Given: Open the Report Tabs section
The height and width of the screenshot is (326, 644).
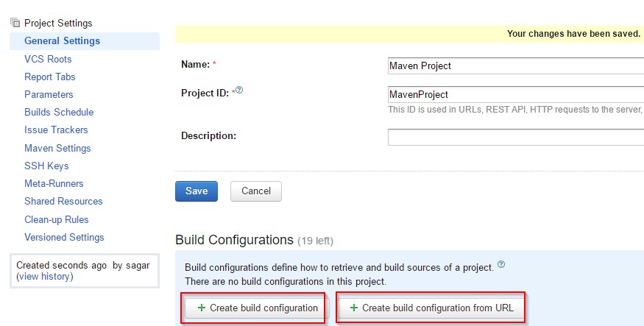Looking at the screenshot, I should point(50,77).
